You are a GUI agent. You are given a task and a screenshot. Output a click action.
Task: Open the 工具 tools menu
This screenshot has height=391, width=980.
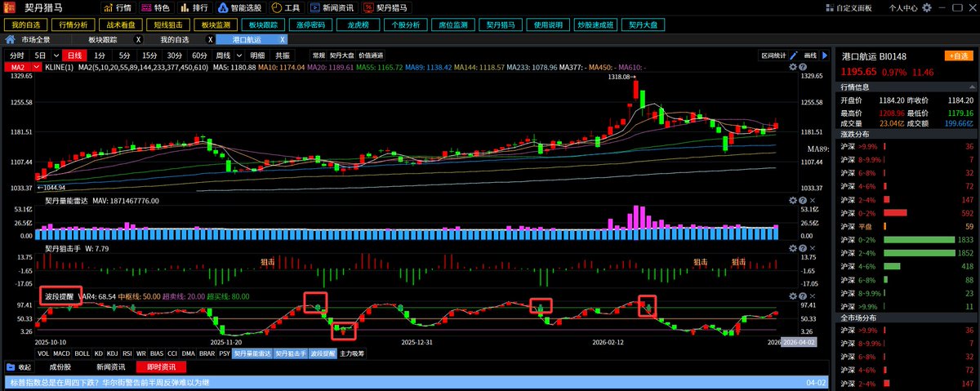[x=287, y=7]
